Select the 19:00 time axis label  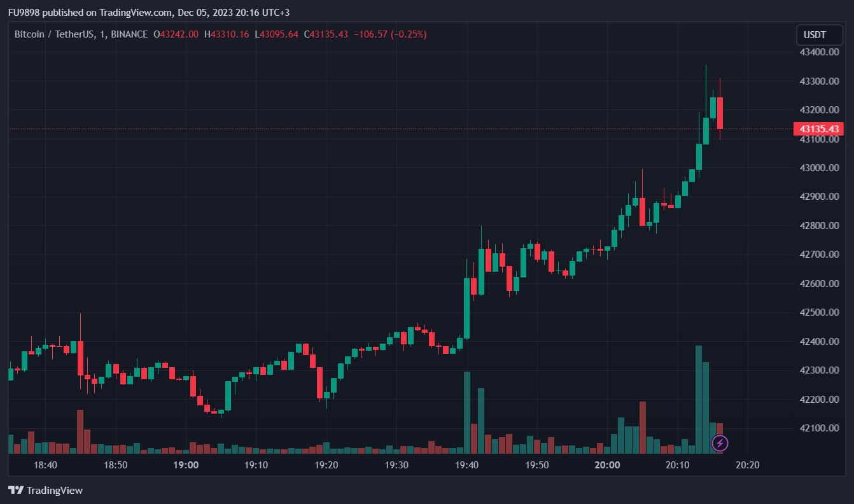tap(186, 465)
